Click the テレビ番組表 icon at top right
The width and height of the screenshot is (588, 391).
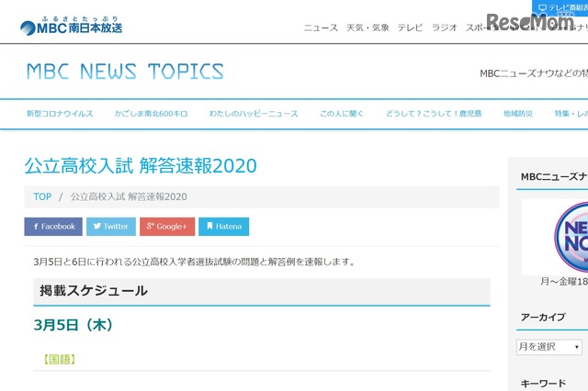click(x=562, y=7)
